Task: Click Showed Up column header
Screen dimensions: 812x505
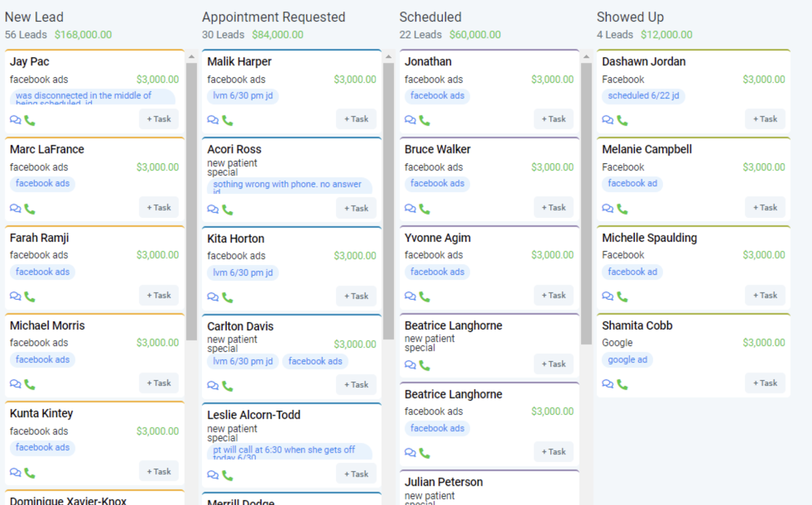Action: [x=630, y=17]
